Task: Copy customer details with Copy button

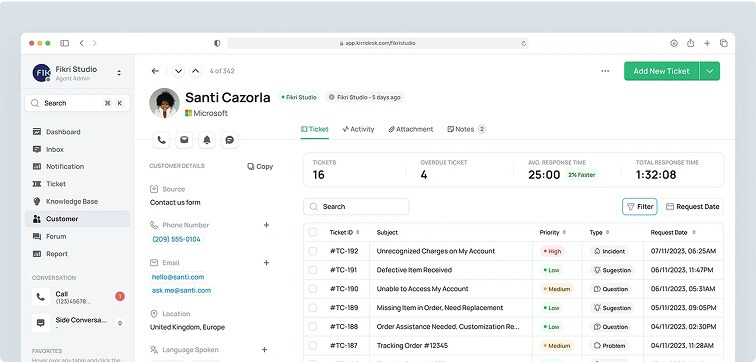Action: [260, 166]
